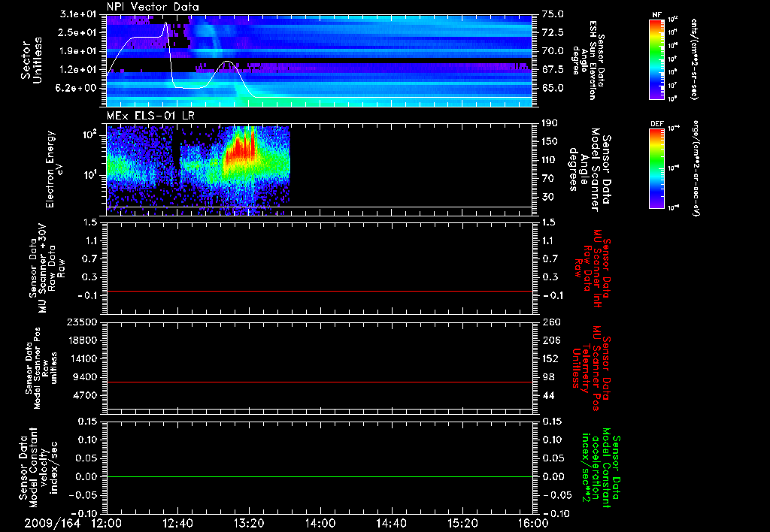
Task: Click the '12:00' time tick label
Action: [x=107, y=523]
